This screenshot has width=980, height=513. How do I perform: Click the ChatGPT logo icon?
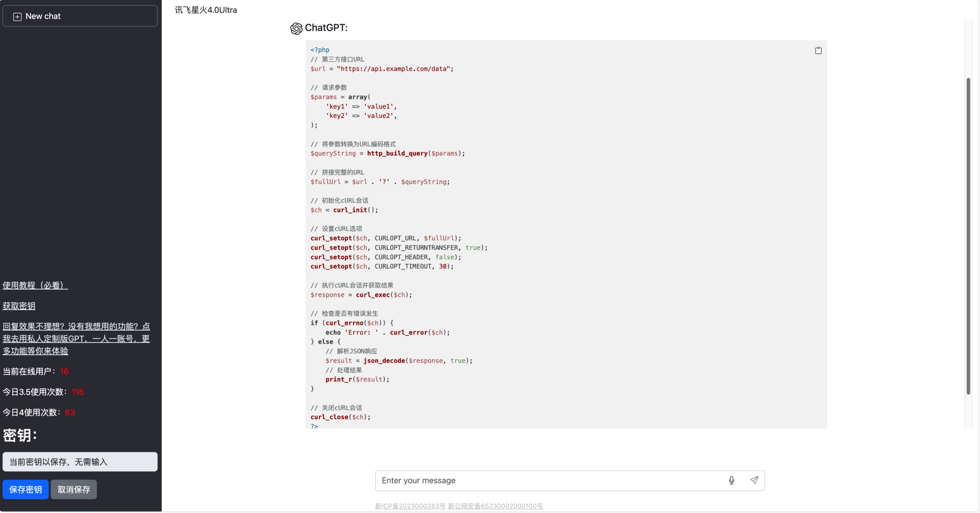[x=296, y=29]
